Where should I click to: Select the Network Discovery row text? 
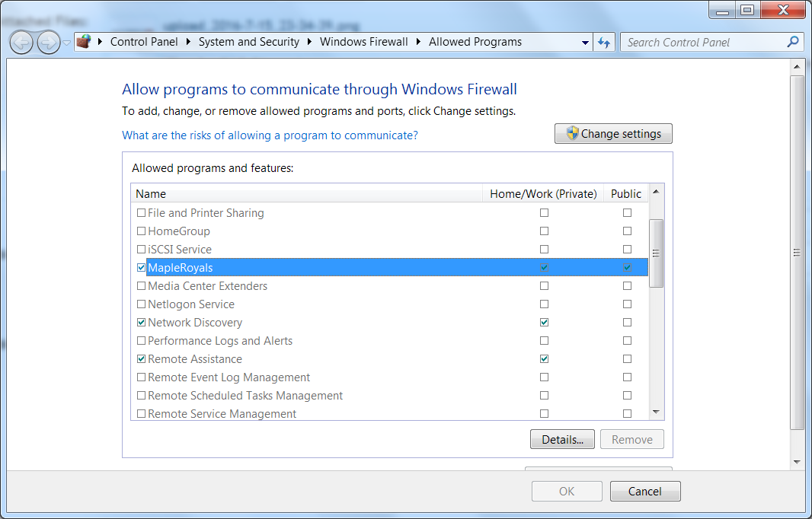tap(195, 323)
